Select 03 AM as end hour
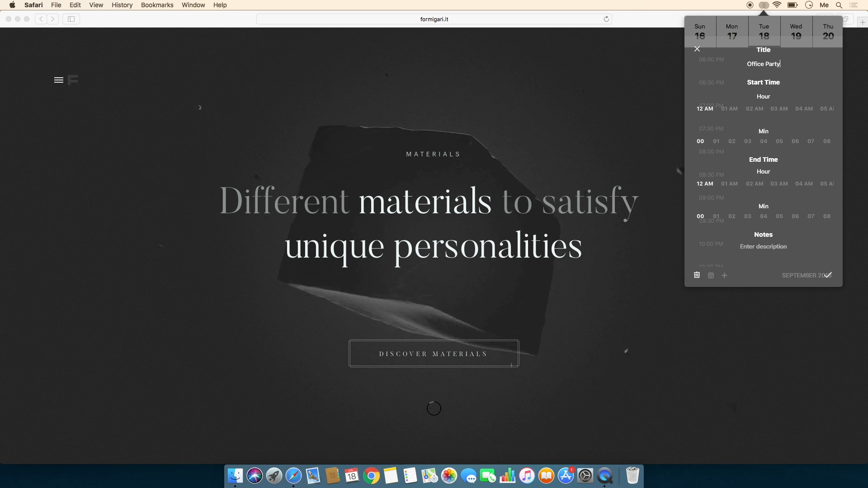Viewport: 868px width, 488px height. (x=779, y=184)
